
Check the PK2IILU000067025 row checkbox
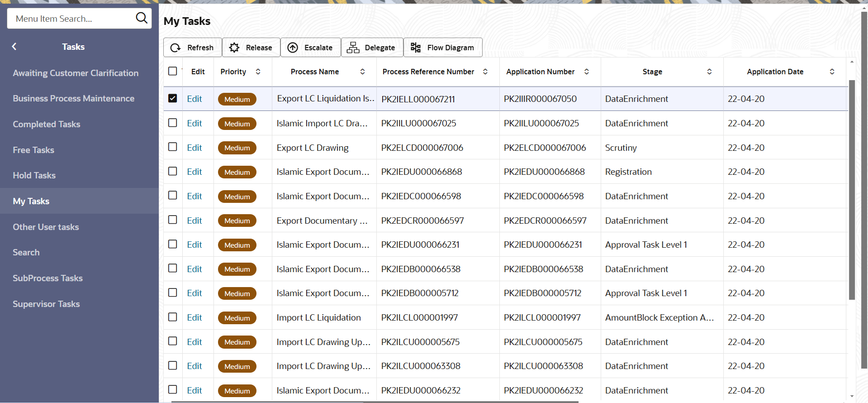(x=172, y=123)
